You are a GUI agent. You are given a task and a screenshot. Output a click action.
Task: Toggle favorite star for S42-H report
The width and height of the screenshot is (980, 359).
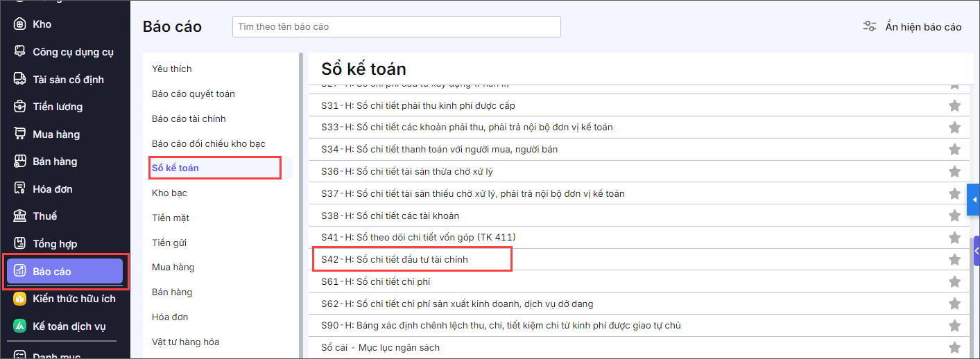pos(954,260)
